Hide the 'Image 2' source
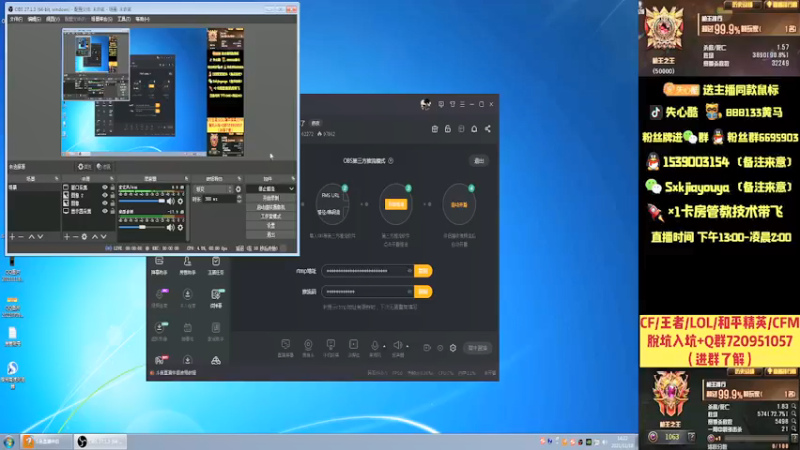 [105, 195]
